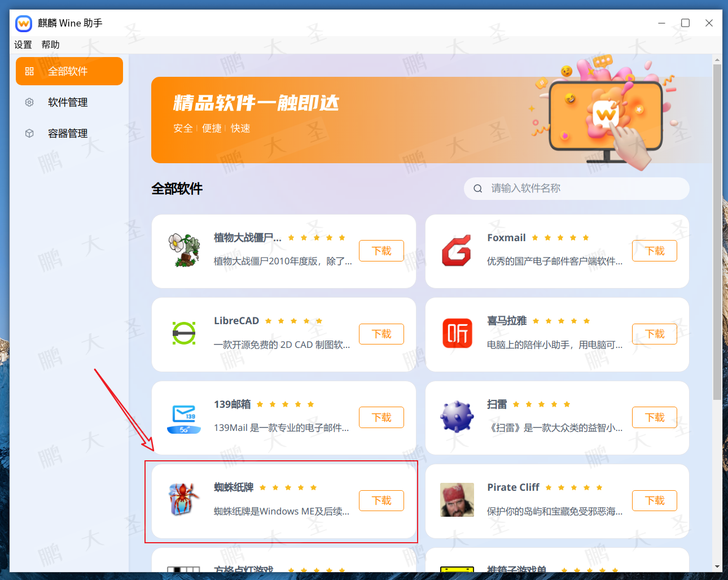Click the Pirate Cliff title text
Image resolution: width=728 pixels, height=580 pixels.
point(513,487)
